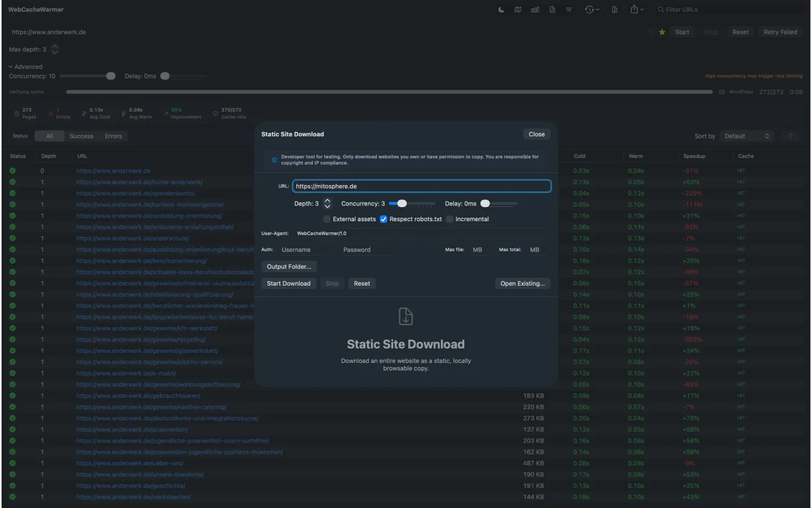The image size is (812, 508).
Task: Enable the Incremental checkbox
Action: [449, 219]
